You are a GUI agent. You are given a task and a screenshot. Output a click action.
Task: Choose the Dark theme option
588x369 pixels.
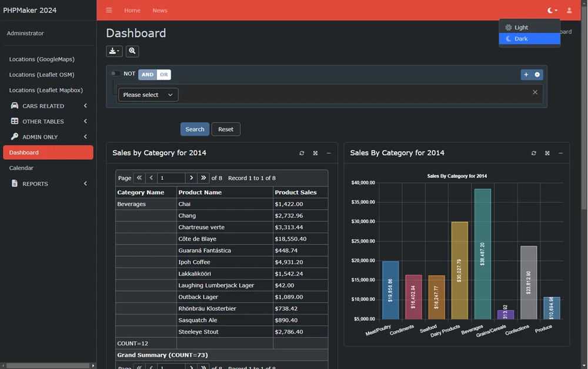coord(530,39)
